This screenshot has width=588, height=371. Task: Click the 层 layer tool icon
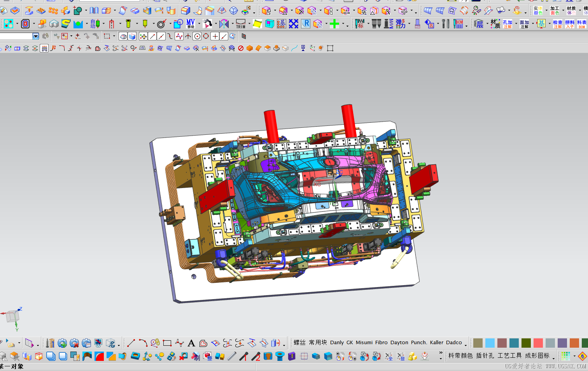479,24
